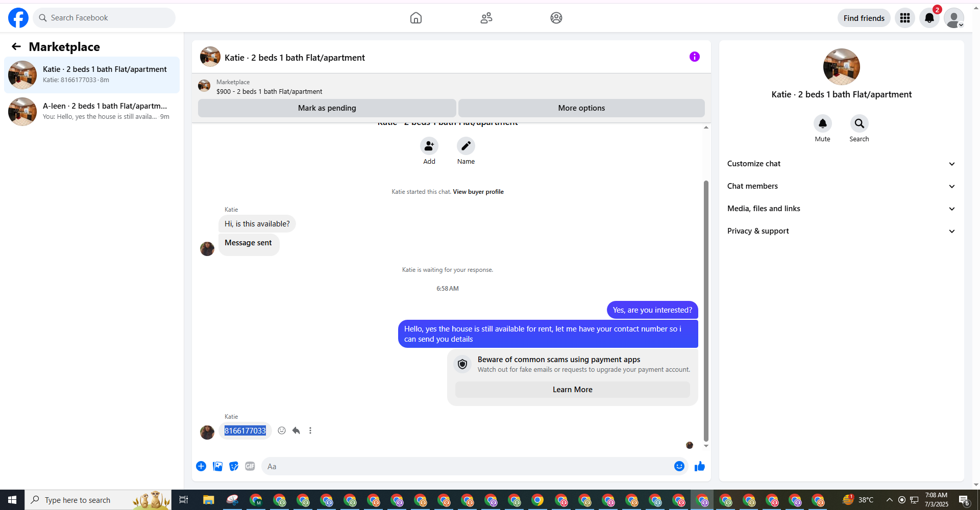Screen dimensions: 980x510
Task: Expand the Chat members section
Action: [x=841, y=186]
